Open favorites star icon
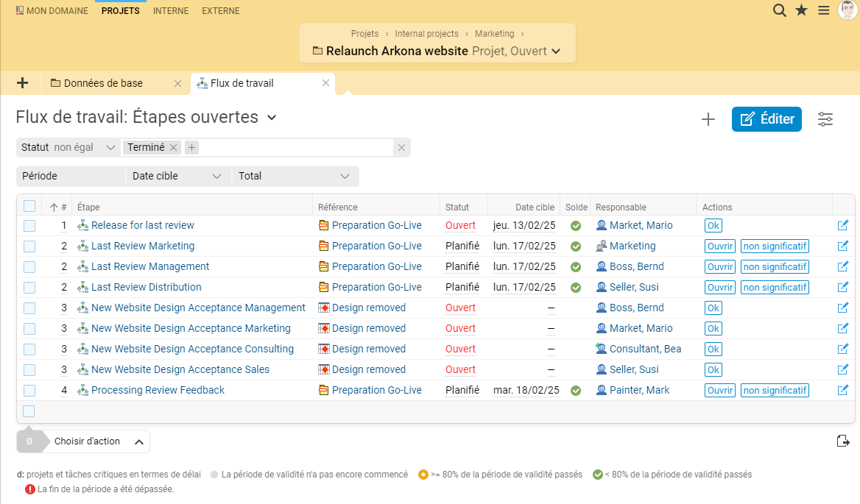860x504 pixels. [801, 10]
